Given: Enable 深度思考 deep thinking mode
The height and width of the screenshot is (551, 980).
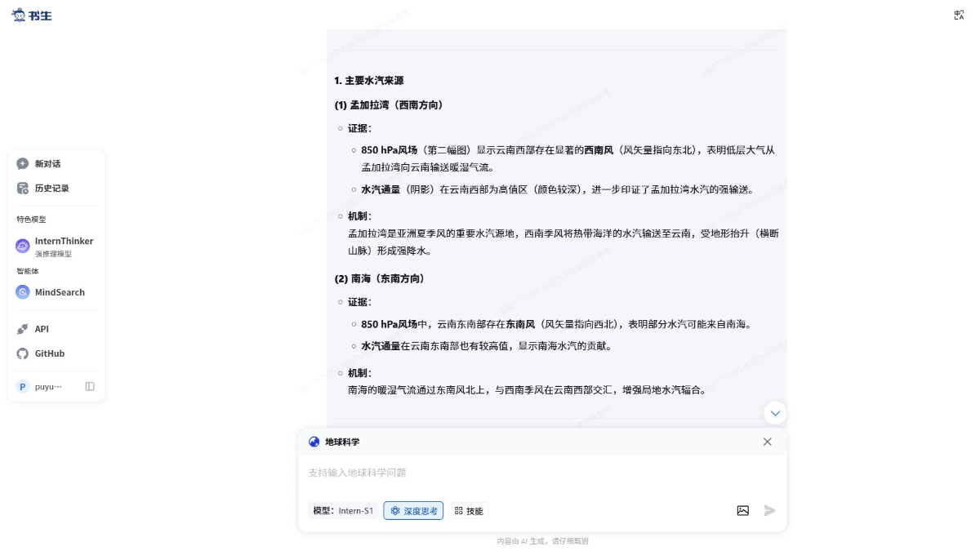Looking at the screenshot, I should pos(413,510).
